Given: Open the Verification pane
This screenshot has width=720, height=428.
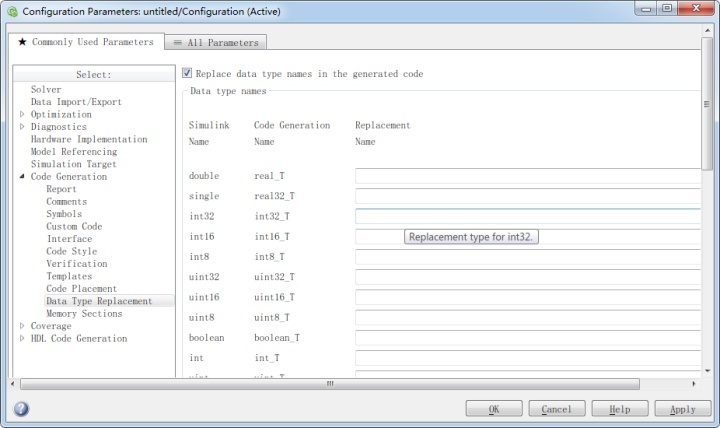Looking at the screenshot, I should [77, 263].
